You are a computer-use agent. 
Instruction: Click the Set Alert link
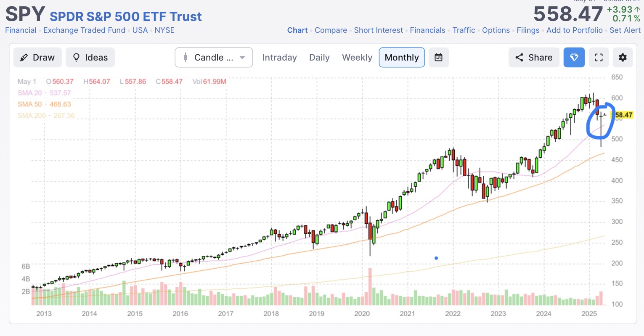click(x=625, y=30)
